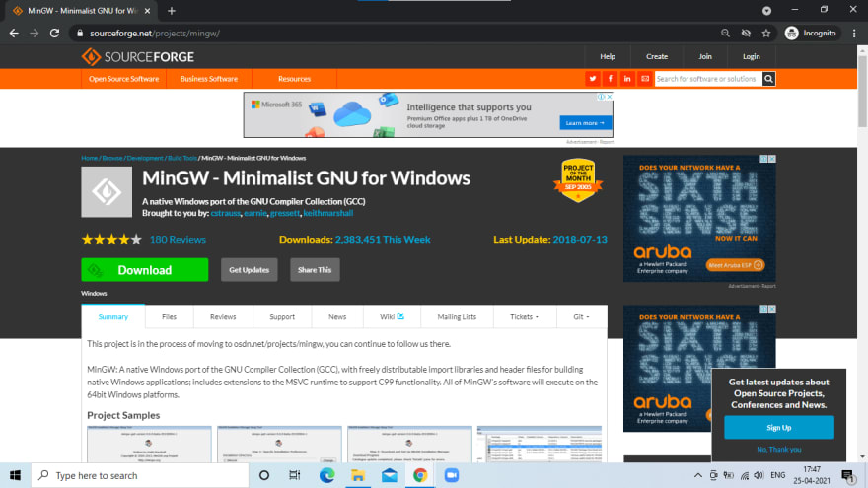The width and height of the screenshot is (868, 488).
Task: Open the Chrome tab search dropdown arrow
Action: pos(766,11)
